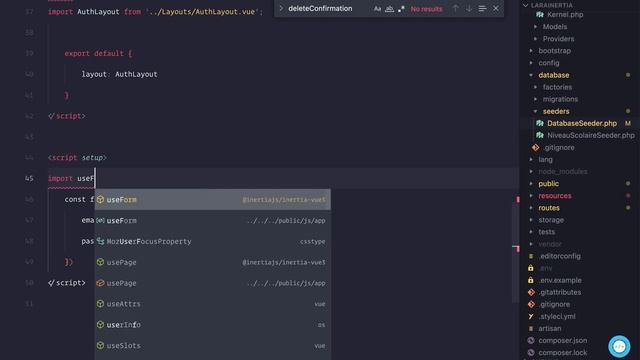
Task: Collapse the LARAINERTIA explorer section
Action: [x=526, y=5]
